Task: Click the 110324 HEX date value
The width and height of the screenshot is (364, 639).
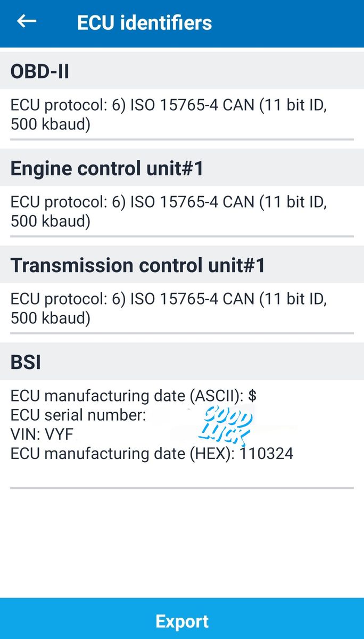Action: click(x=267, y=454)
